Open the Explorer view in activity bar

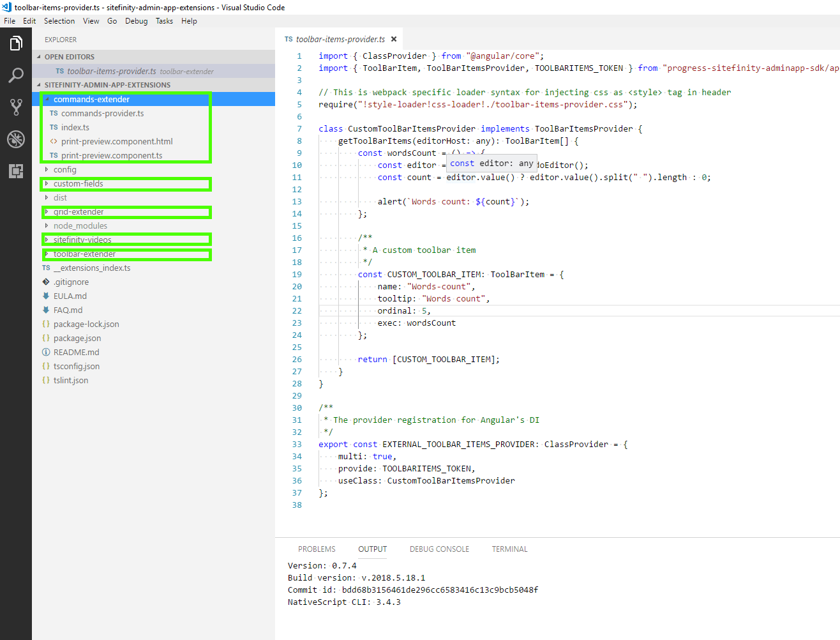pos(16,43)
